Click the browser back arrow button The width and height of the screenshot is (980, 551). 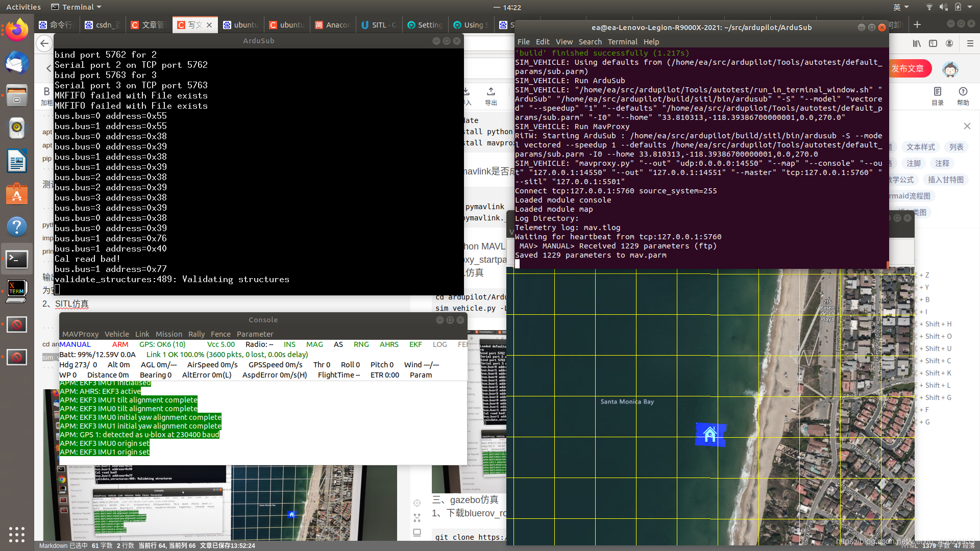tap(45, 43)
